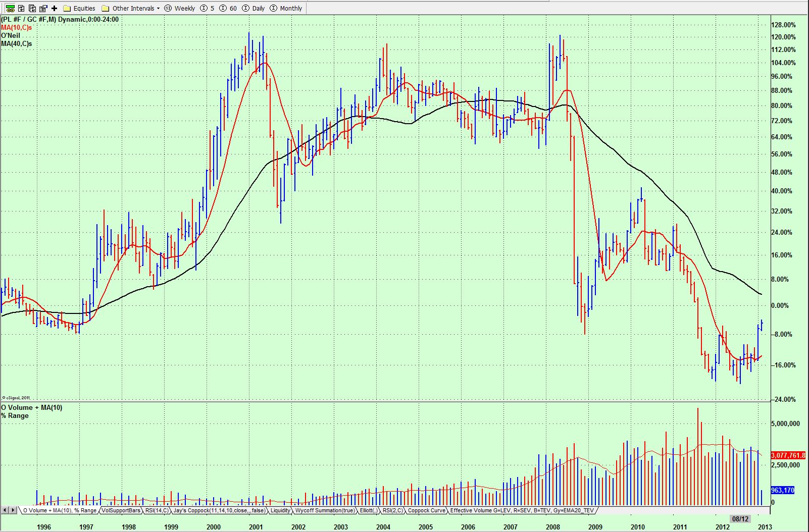Expand the Other Intervals folder menu
The height and width of the screenshot is (532, 809).
[x=131, y=8]
